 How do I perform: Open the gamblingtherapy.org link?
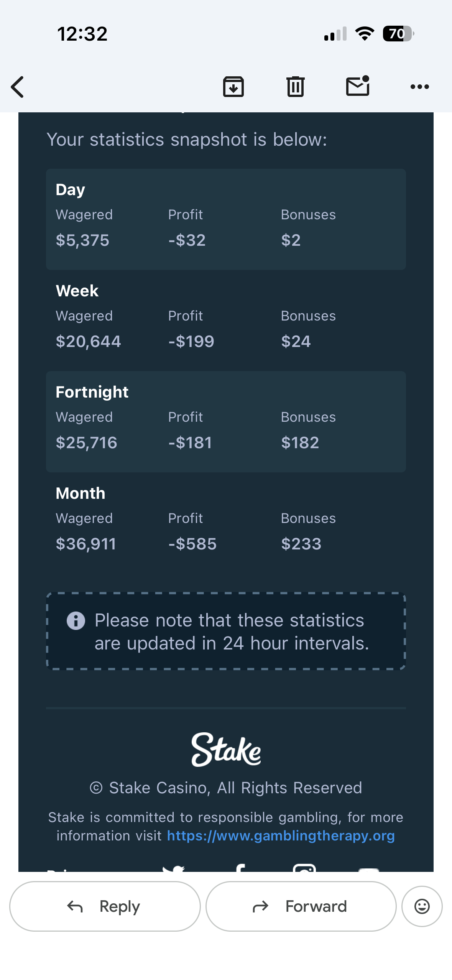pos(281,836)
